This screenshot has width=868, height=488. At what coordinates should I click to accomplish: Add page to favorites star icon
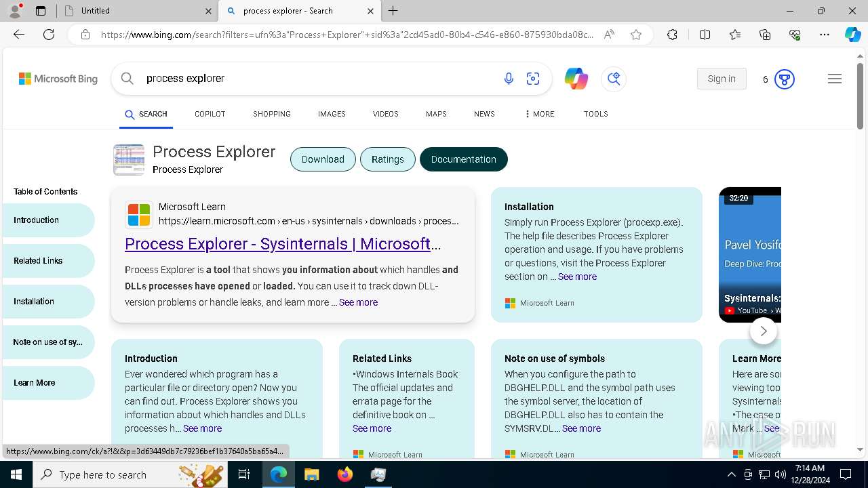(636, 35)
